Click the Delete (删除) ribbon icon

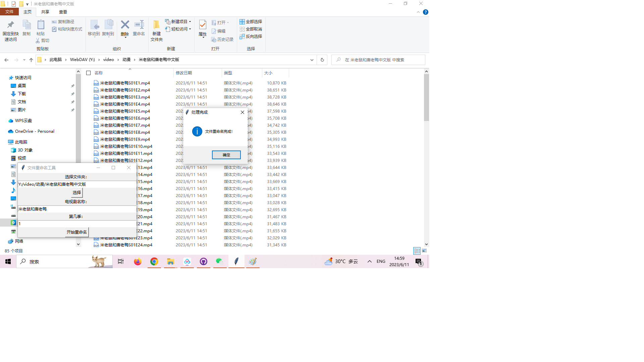pos(125,25)
